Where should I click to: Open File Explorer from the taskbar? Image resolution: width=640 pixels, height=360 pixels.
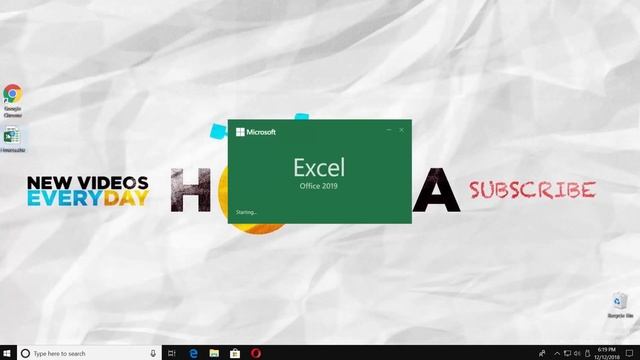[x=214, y=353]
